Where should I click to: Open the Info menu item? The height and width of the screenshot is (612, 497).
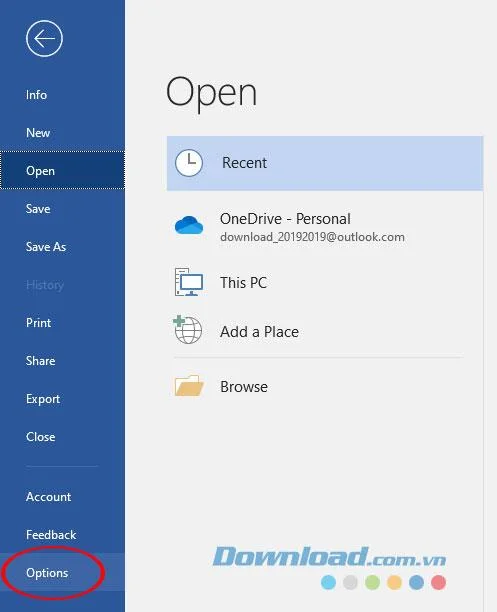pyautogui.click(x=62, y=95)
